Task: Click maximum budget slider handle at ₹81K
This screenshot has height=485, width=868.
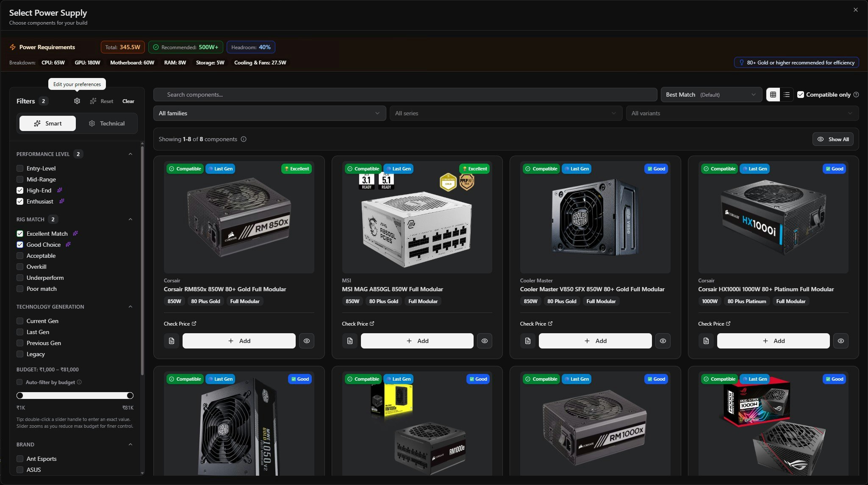Action: pyautogui.click(x=130, y=396)
